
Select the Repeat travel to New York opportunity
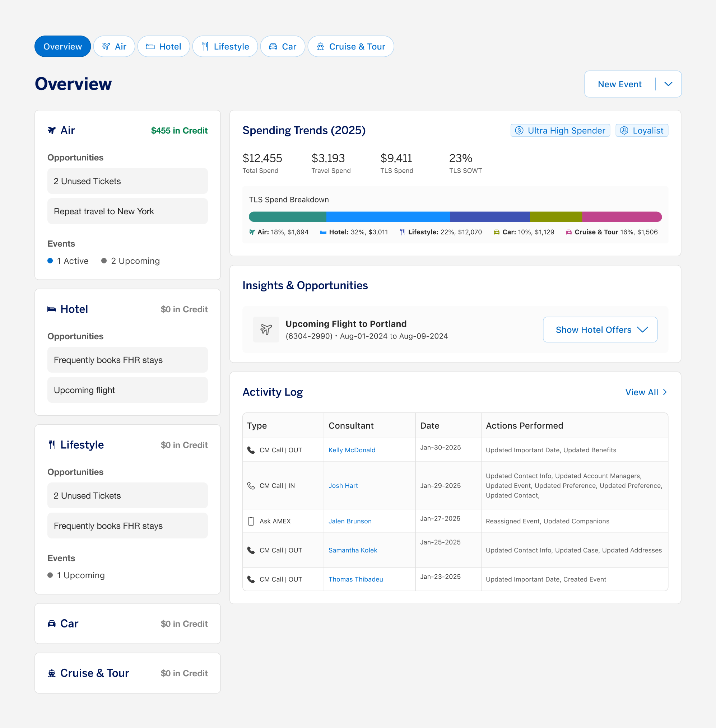[x=127, y=211]
